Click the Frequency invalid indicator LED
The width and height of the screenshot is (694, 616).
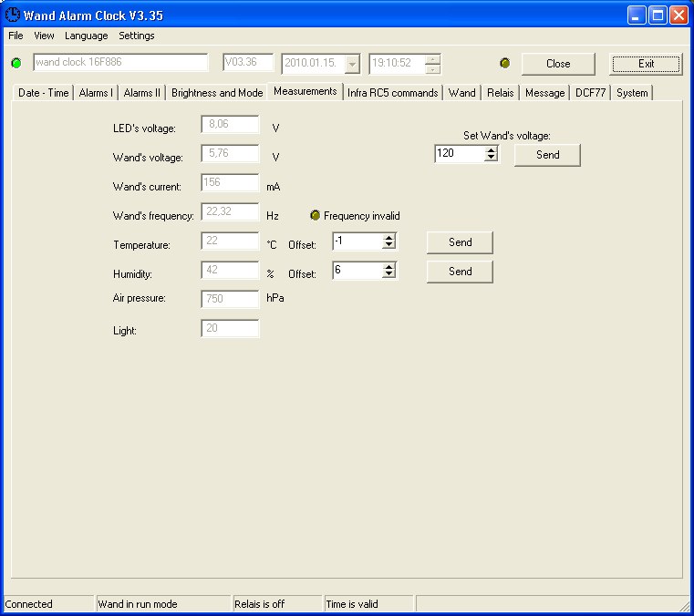point(315,215)
